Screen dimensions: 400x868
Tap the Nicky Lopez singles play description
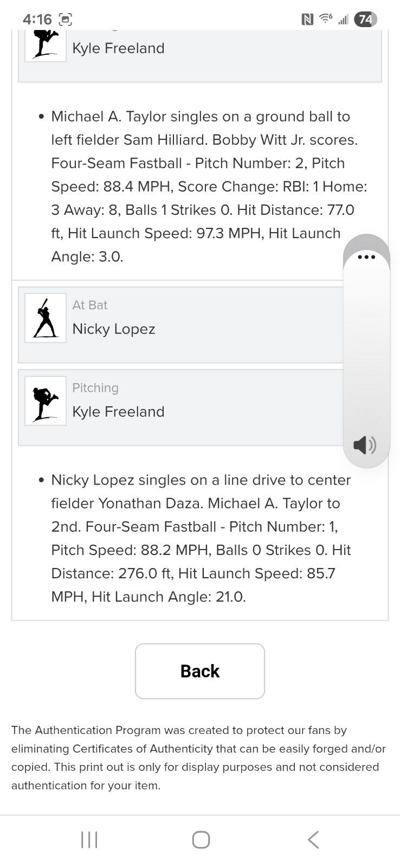[x=201, y=538]
